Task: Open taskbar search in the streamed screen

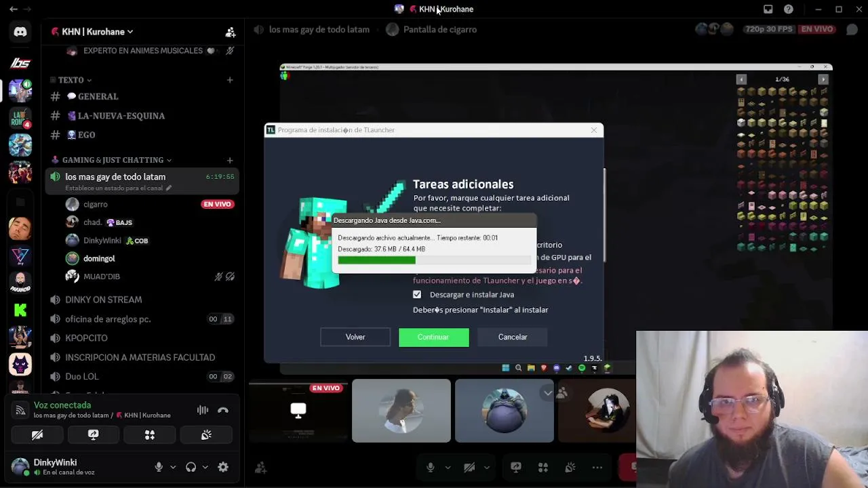Action: (x=518, y=368)
